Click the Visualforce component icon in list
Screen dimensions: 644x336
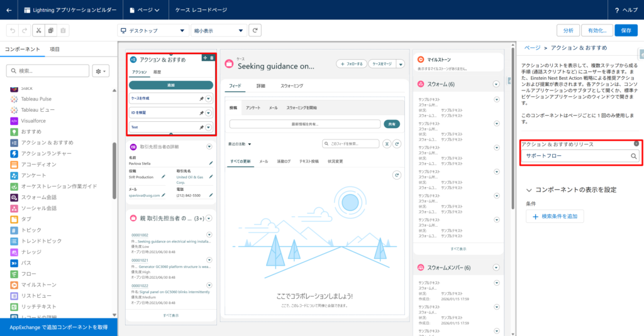tap(14, 121)
